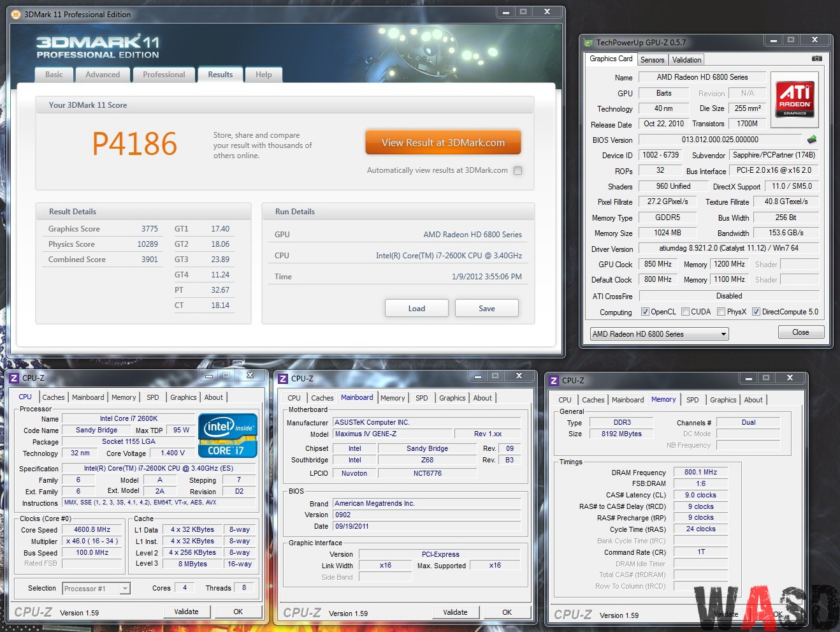Open AMD Radeon HD 6800 Series dropdown
Image resolution: width=840 pixels, height=632 pixels.
click(659, 334)
